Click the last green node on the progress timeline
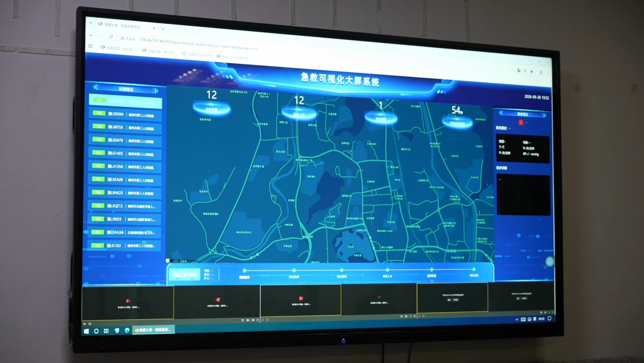 point(473,269)
